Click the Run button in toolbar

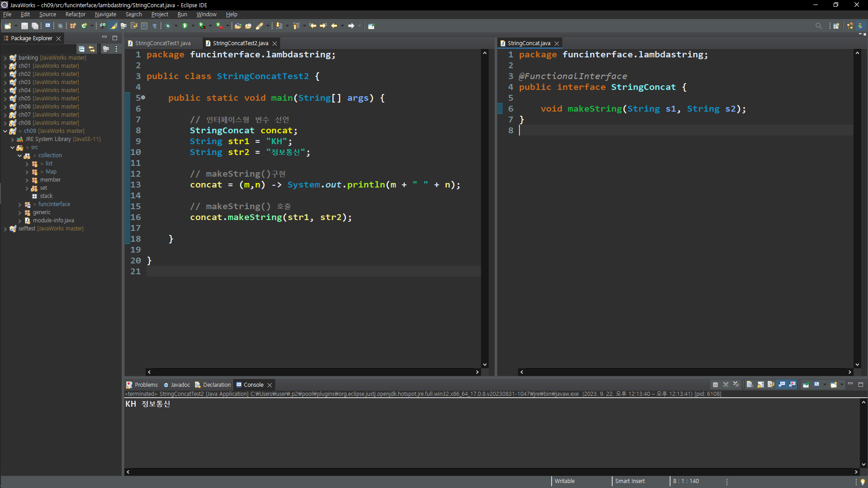pyautogui.click(x=185, y=26)
